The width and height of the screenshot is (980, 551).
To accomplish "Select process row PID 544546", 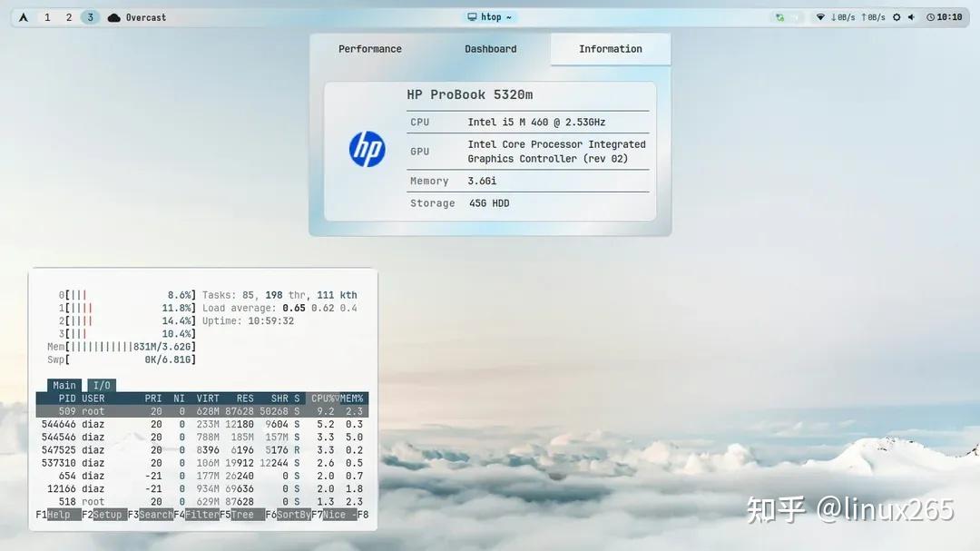I will (201, 438).
